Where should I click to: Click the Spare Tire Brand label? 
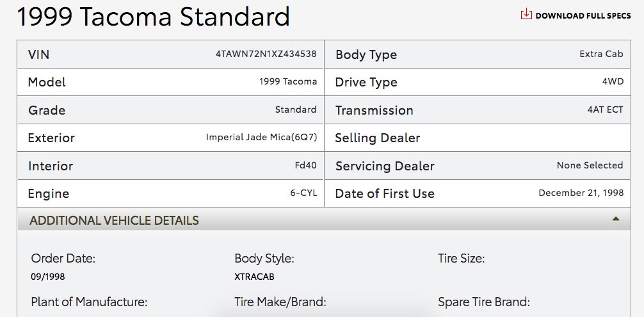(x=484, y=302)
